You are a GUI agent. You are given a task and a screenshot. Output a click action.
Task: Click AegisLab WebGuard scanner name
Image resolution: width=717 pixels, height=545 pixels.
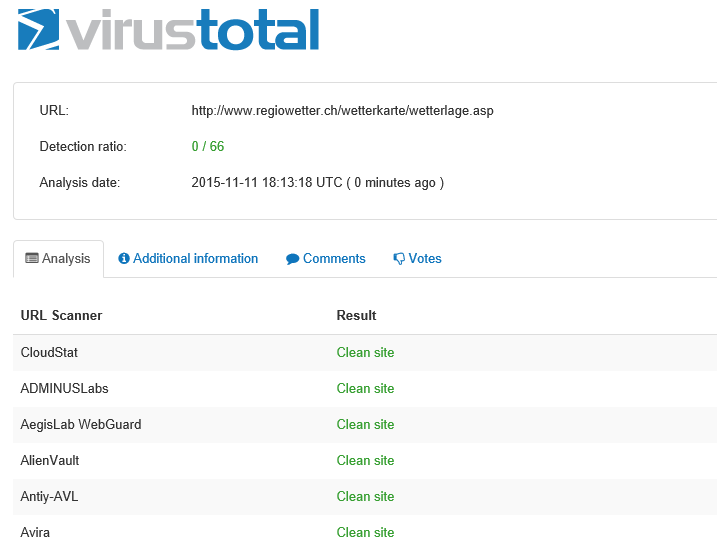[x=81, y=424]
